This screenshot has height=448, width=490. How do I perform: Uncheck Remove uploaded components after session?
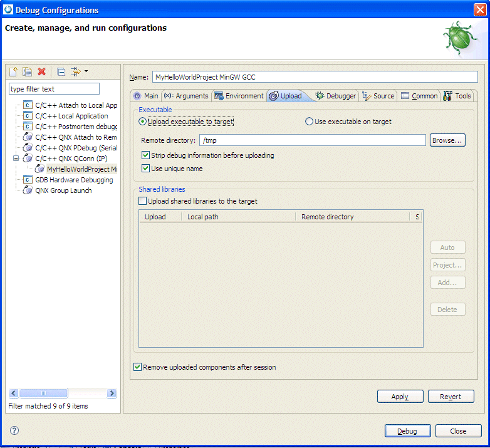pyautogui.click(x=138, y=367)
